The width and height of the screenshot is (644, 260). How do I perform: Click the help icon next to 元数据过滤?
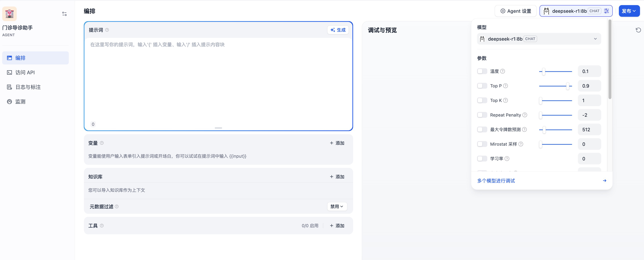[x=117, y=206]
